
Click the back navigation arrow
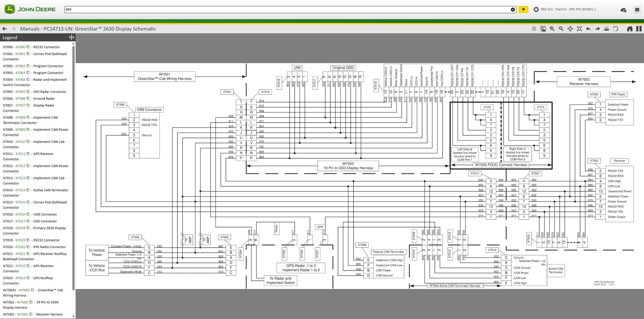click(x=4, y=29)
